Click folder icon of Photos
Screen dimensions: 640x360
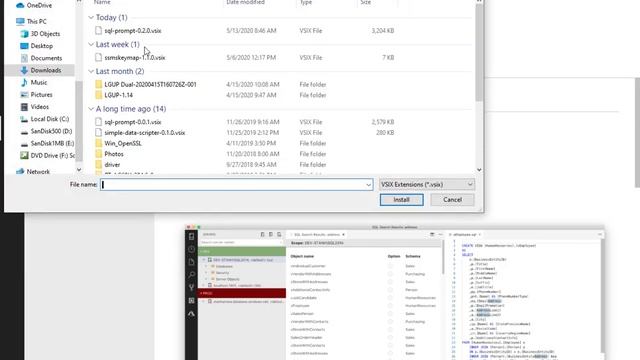(x=98, y=154)
